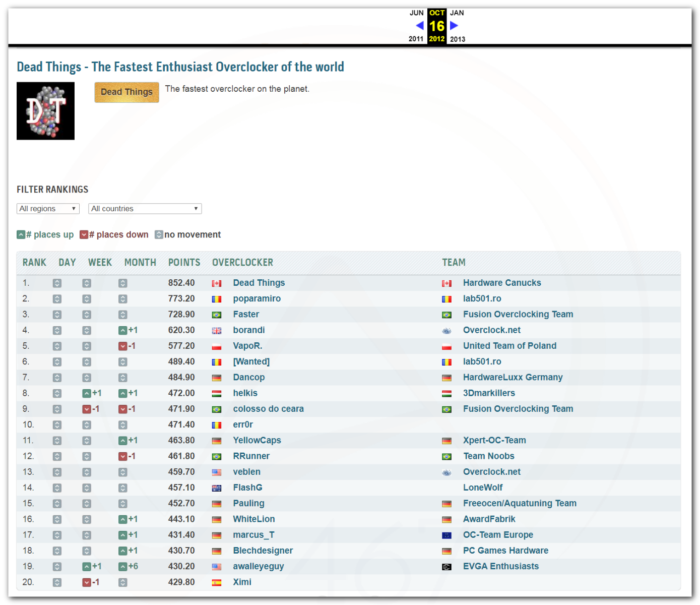Screen dimensions: 700x605
Task: Open the All countries filter dropdown
Action: [x=145, y=209]
